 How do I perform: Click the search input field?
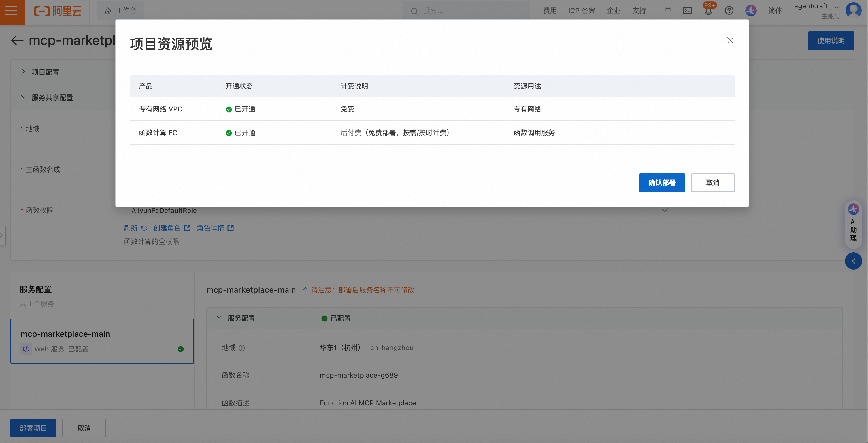pyautogui.click(x=472, y=11)
